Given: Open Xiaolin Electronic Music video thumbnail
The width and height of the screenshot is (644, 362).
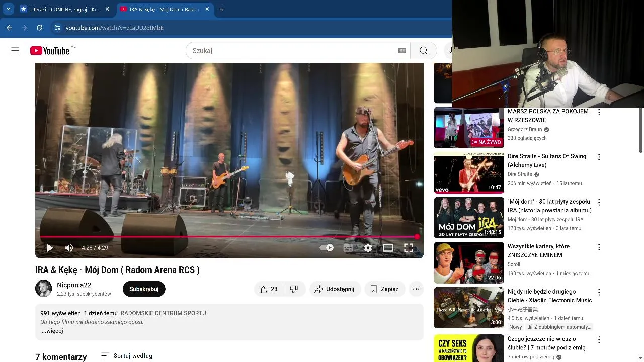Looking at the screenshot, I should [469, 308].
